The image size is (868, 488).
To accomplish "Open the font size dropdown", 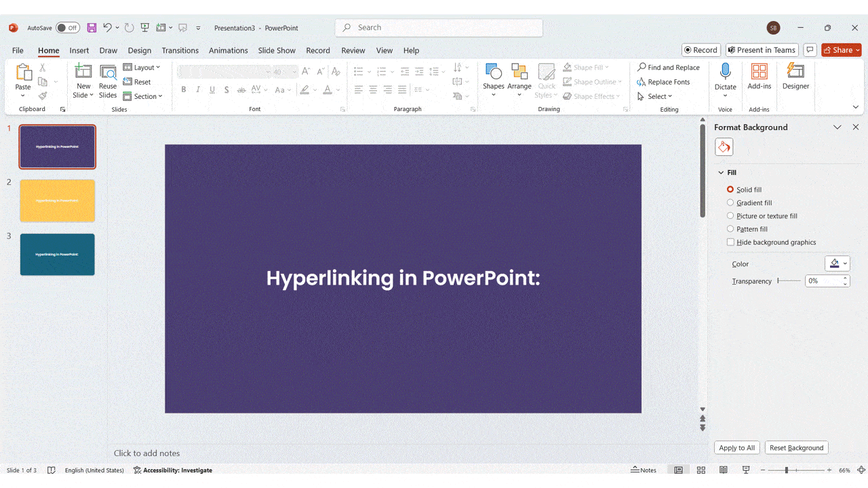I will (x=294, y=71).
